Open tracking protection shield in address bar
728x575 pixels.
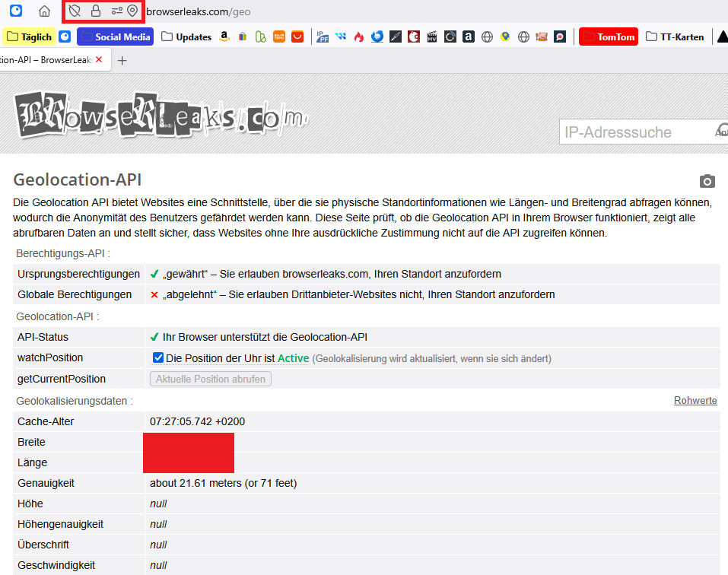[x=75, y=11]
